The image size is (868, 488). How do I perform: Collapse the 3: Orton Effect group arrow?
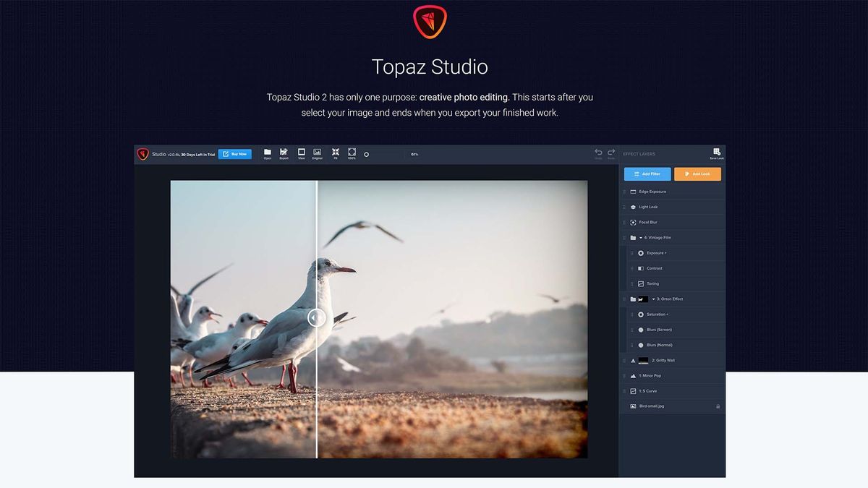653,299
